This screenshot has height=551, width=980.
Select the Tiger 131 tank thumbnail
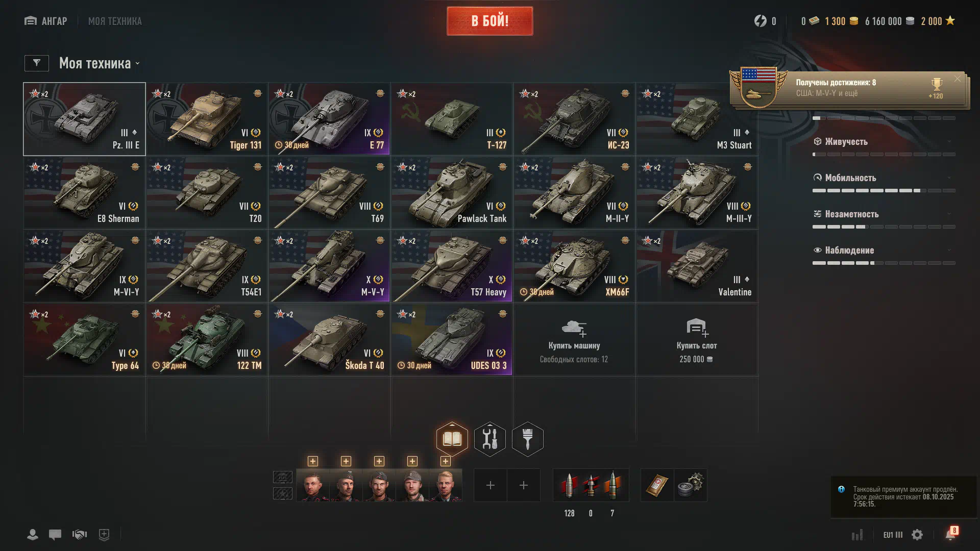pos(207,119)
